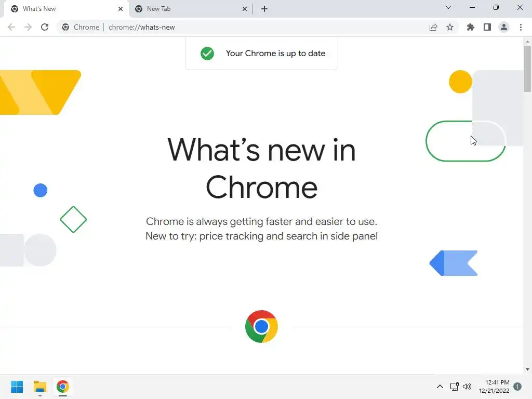Bookmark this page with the star icon
This screenshot has height=399, width=532.
pos(449,27)
